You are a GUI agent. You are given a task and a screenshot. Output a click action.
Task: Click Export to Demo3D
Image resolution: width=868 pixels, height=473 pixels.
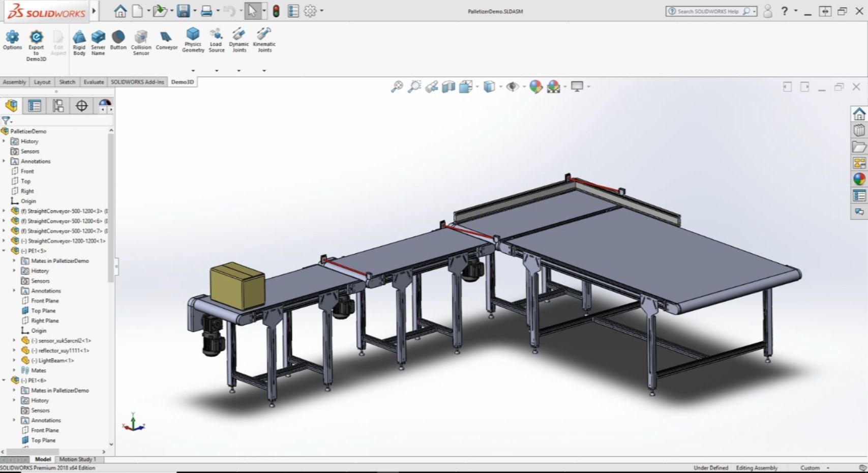(x=36, y=46)
